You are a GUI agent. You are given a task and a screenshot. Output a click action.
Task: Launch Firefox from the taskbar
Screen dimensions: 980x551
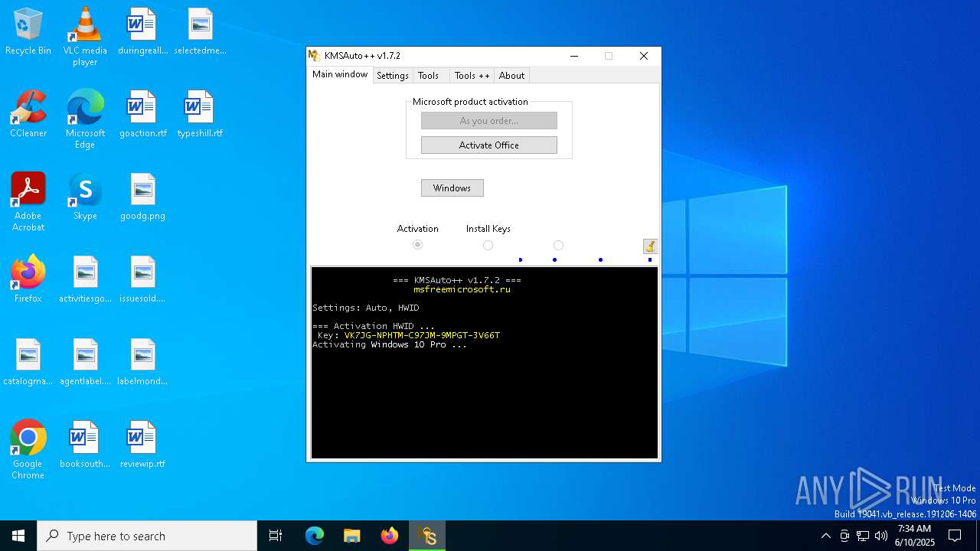pos(389,536)
